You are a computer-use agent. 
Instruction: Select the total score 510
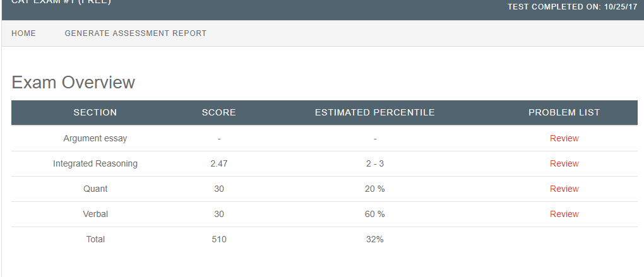point(218,239)
